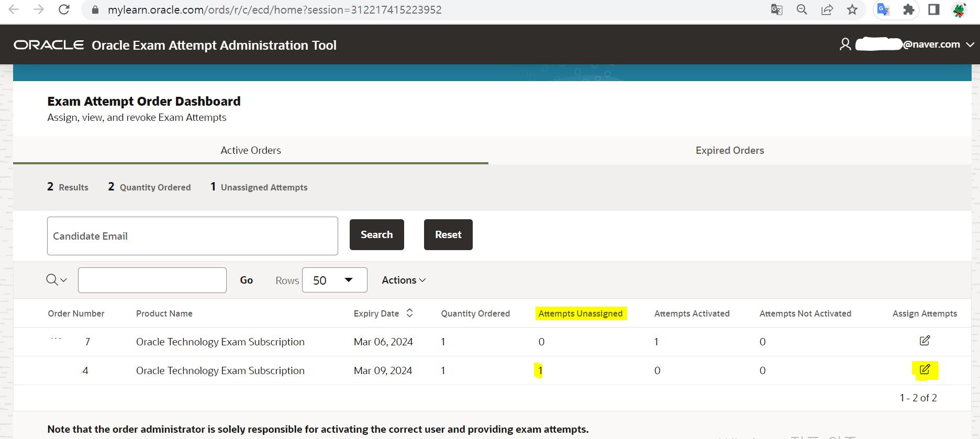Open the search column selector magnifier
The width and height of the screenshot is (980, 439).
[57, 280]
